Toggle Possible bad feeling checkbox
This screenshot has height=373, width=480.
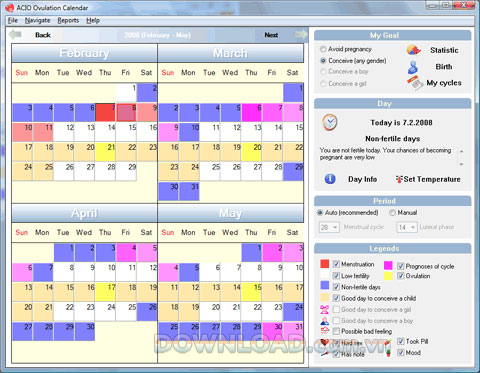coord(336,331)
